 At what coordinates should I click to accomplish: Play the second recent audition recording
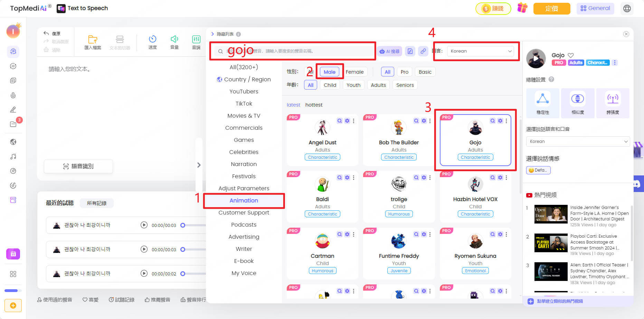[144, 249]
